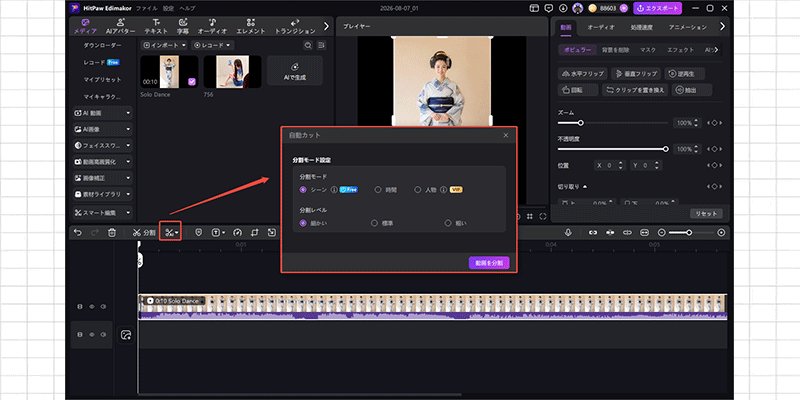Show more media toolbar tabs with chevron
800x400 pixels.
tap(327, 26)
